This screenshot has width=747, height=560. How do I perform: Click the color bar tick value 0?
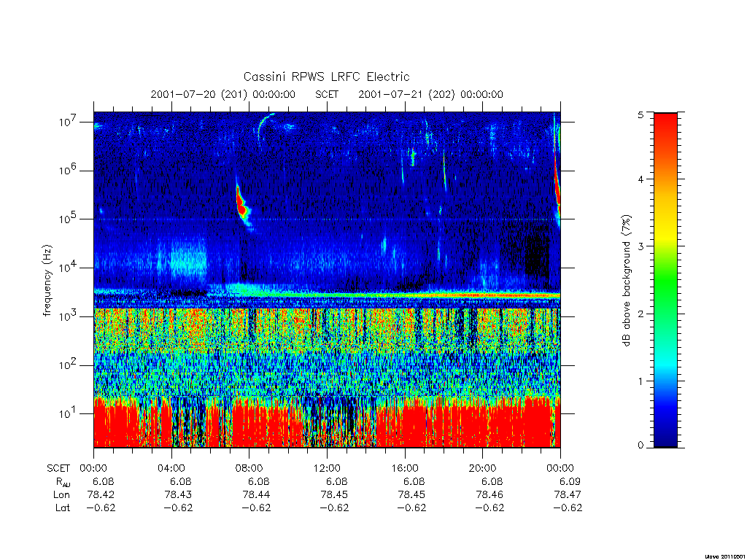tap(640, 445)
